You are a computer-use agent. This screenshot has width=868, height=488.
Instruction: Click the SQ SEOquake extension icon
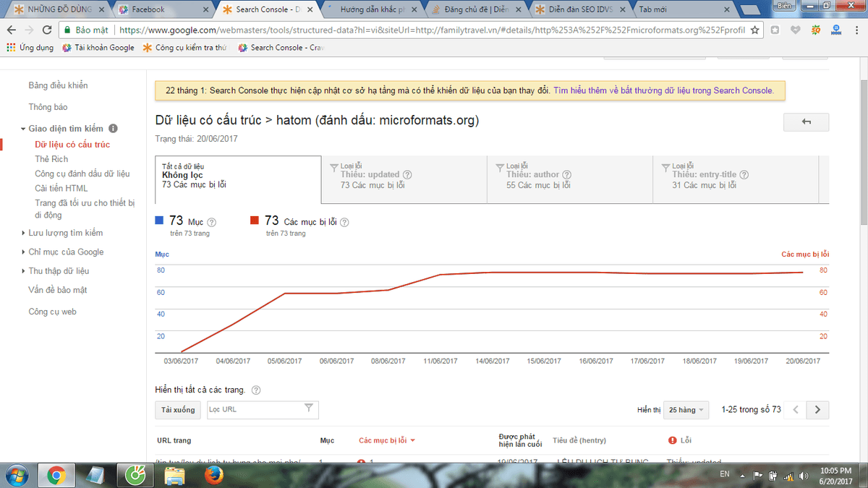(x=816, y=30)
